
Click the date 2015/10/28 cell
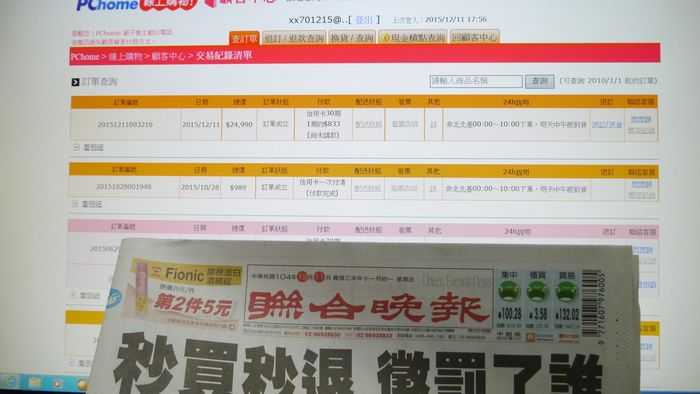[x=200, y=187]
